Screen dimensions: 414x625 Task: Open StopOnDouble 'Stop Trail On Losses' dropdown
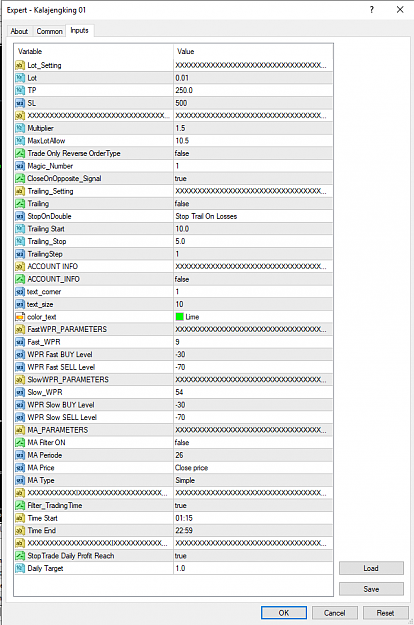[253, 216]
